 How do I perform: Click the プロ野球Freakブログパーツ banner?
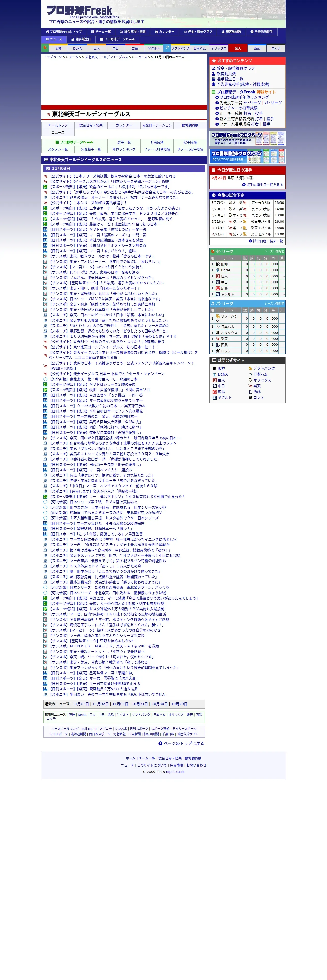(x=248, y=138)
